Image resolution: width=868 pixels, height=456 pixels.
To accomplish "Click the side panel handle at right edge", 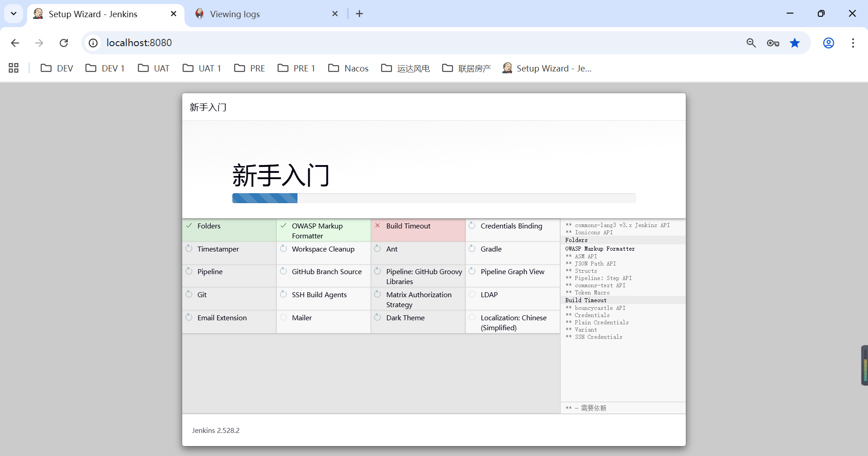I will pos(864,366).
